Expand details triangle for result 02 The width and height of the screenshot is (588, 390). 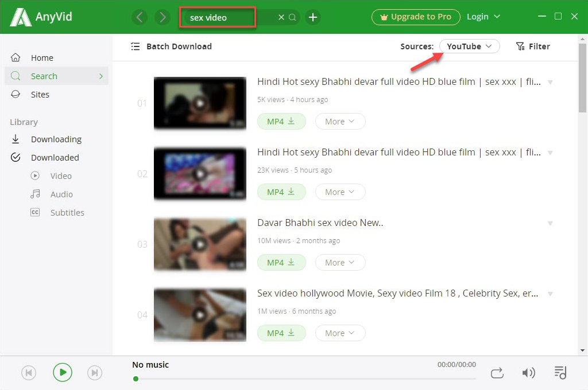[x=550, y=153]
